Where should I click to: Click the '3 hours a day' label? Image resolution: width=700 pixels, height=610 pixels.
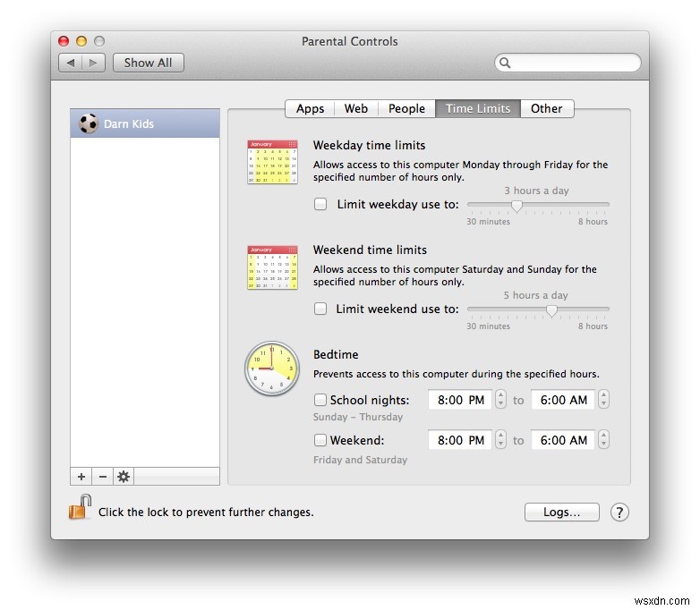click(536, 191)
